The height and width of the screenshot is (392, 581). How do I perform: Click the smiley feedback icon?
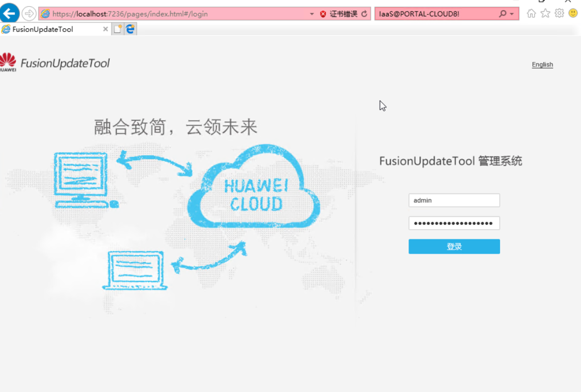point(573,13)
